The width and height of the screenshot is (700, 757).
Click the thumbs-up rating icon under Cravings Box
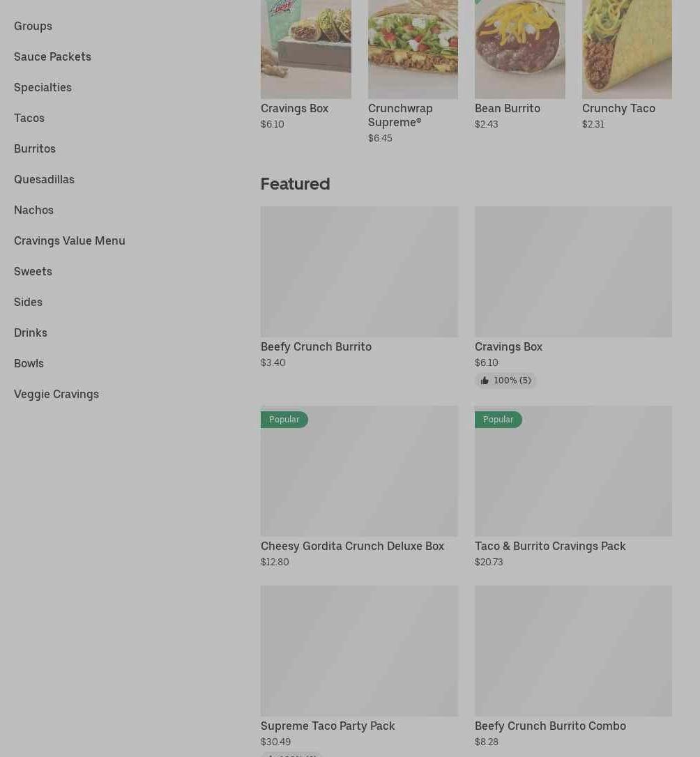(x=484, y=381)
